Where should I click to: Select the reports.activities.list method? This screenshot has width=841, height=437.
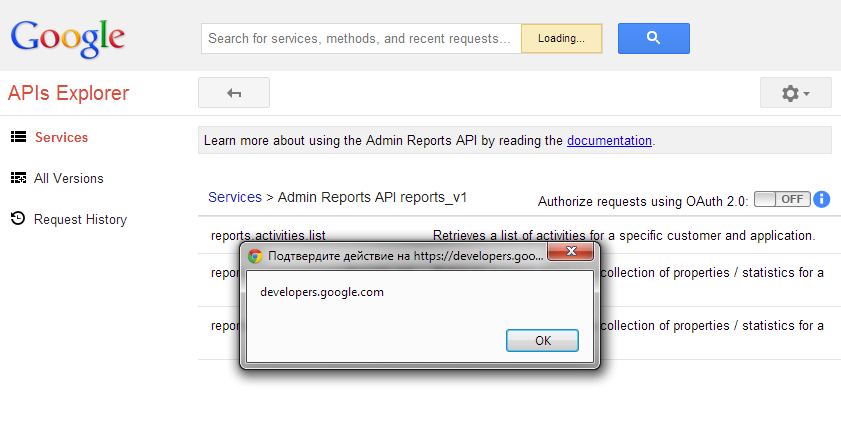pos(268,235)
